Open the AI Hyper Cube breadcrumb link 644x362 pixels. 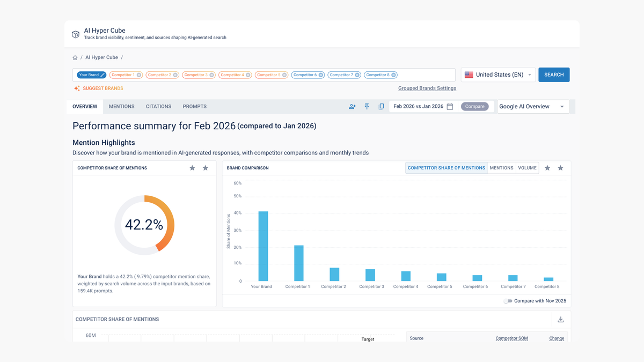pyautogui.click(x=102, y=57)
